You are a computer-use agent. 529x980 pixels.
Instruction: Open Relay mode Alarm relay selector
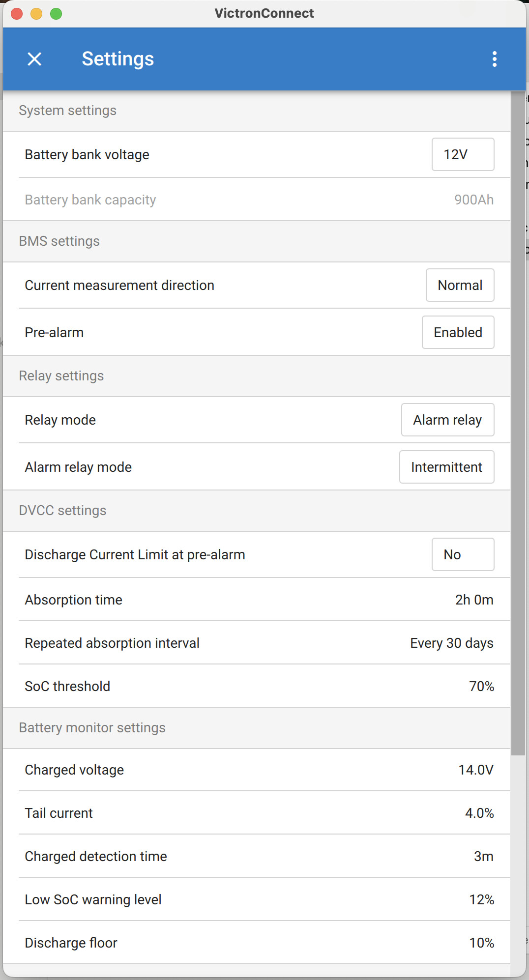click(x=447, y=420)
